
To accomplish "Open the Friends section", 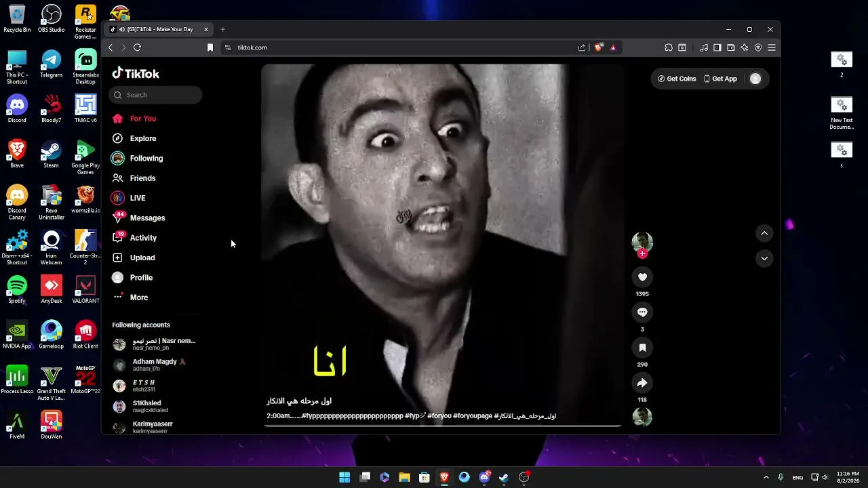I will click(134, 178).
